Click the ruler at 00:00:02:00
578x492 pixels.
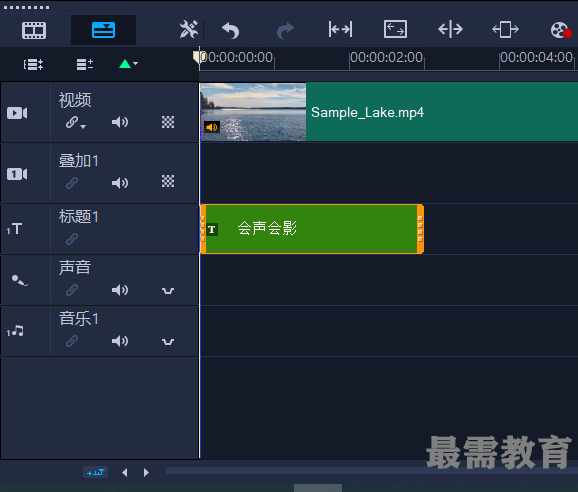pyautogui.click(x=386, y=57)
